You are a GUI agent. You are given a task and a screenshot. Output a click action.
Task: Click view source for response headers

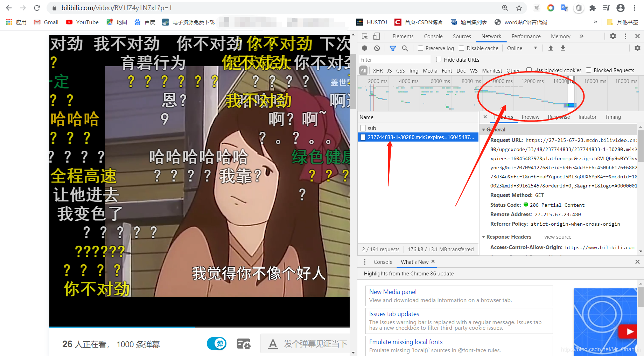click(558, 237)
